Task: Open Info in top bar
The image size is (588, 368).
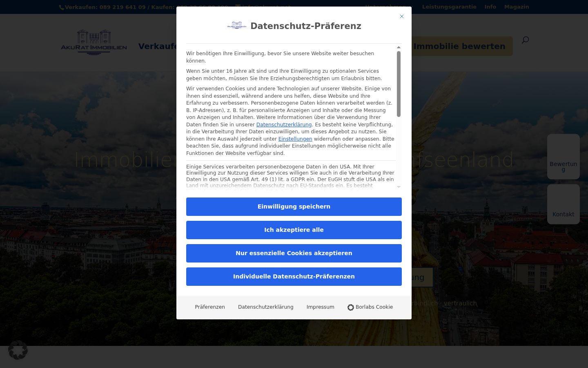Action: pyautogui.click(x=490, y=7)
